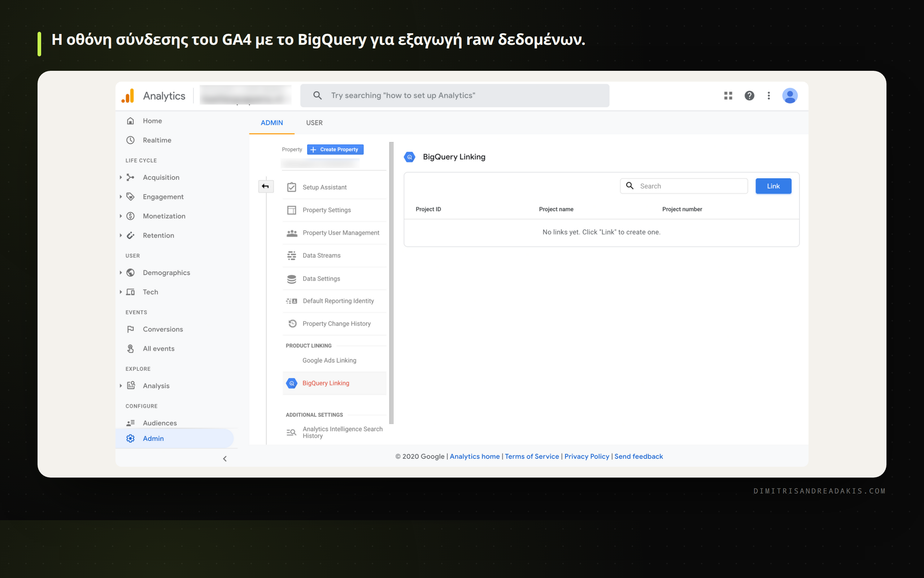Open the Google apps grid

click(728, 96)
